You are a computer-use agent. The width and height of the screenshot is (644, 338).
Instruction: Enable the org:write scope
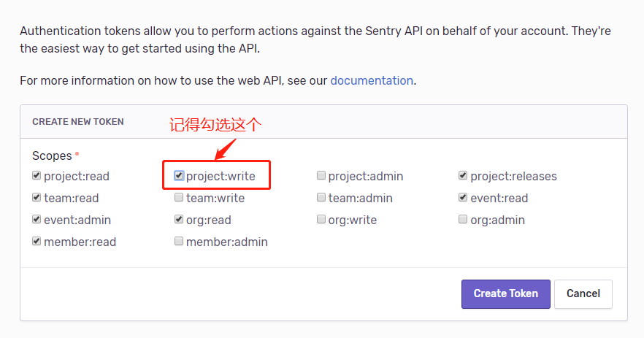[321, 220]
